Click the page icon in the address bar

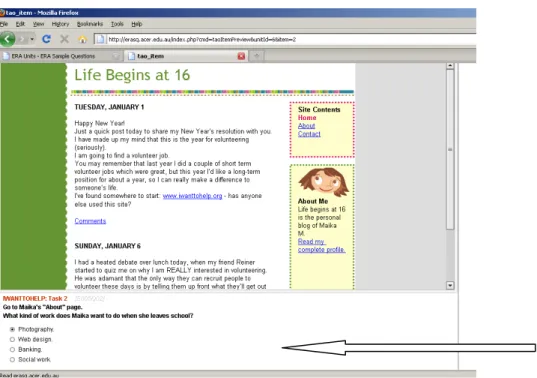(x=100, y=39)
